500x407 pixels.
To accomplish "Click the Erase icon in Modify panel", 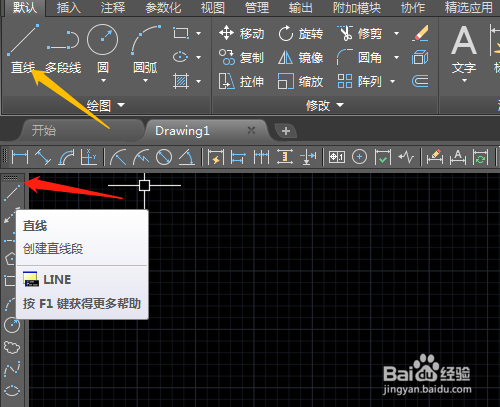I will (x=420, y=33).
